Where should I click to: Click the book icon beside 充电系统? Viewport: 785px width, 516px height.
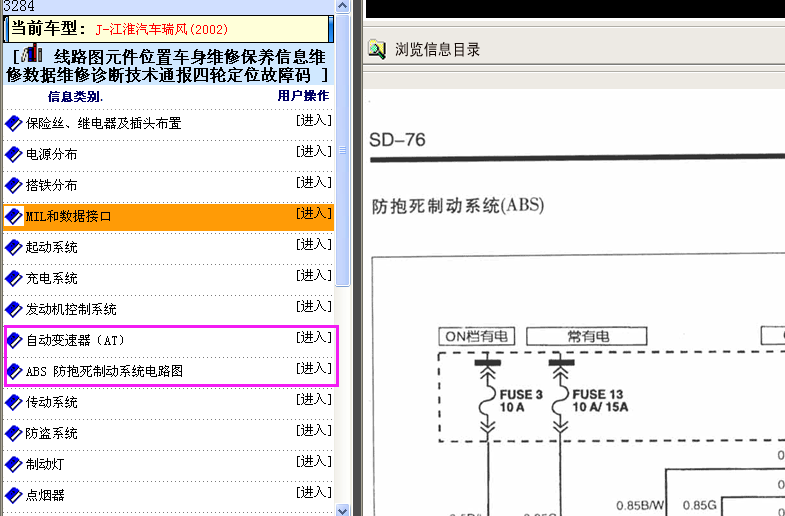pos(14,278)
